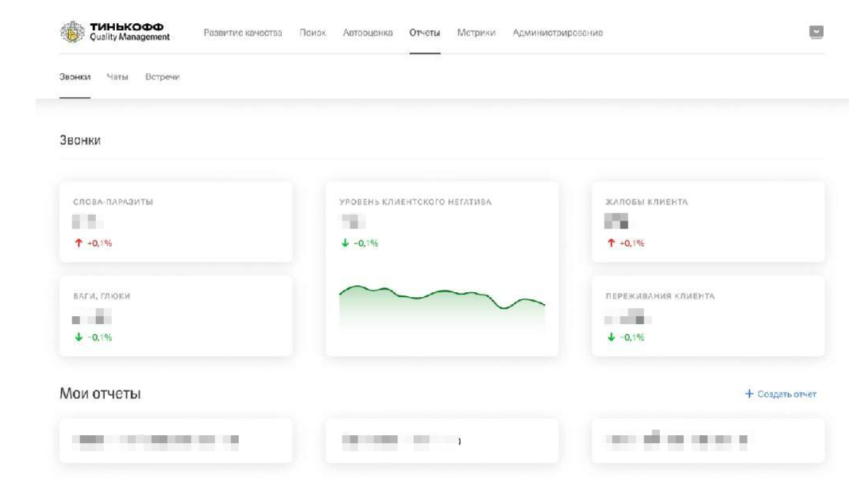Switch to the Встречи tab

click(x=162, y=77)
